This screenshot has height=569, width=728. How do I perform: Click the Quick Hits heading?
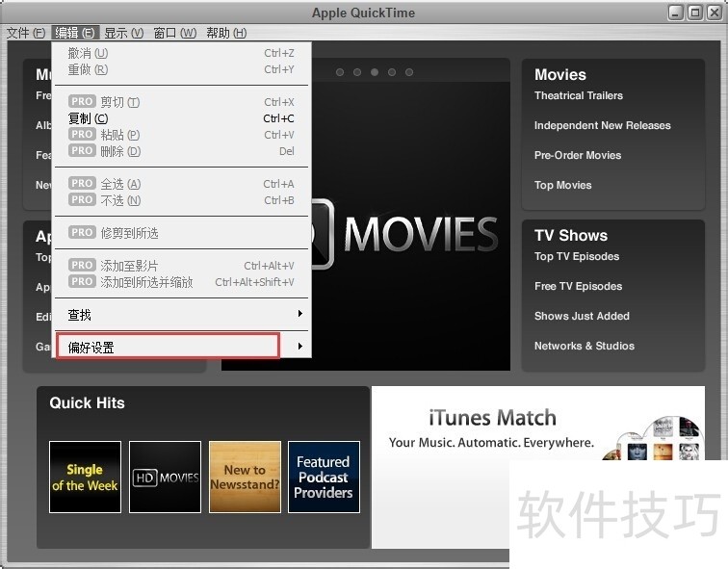click(x=87, y=402)
